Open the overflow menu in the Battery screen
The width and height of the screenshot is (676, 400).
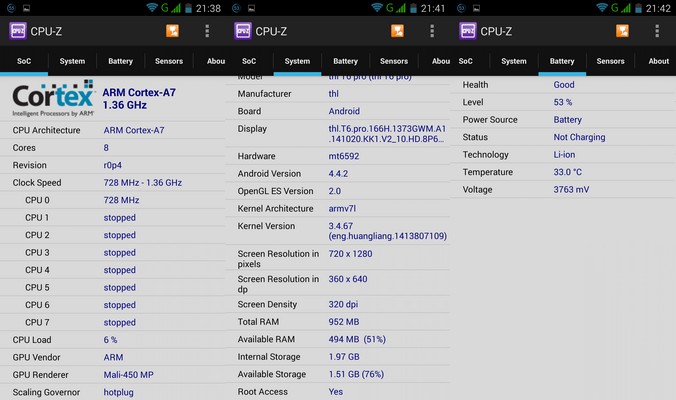tap(657, 31)
